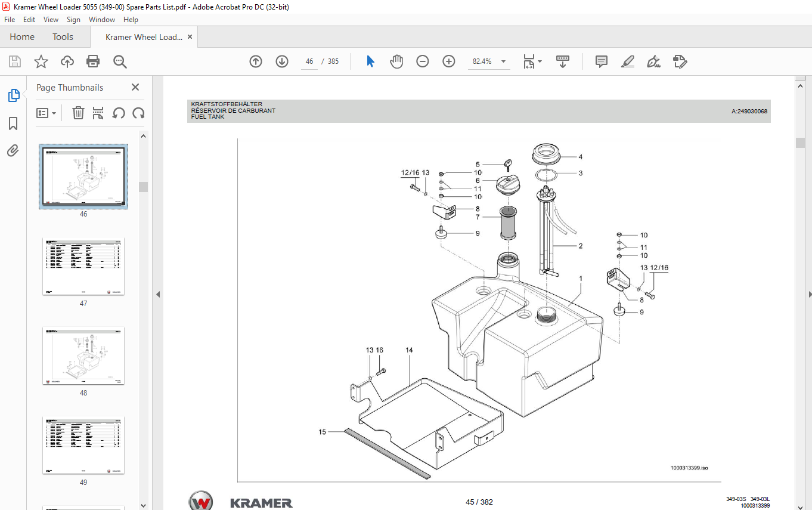
Task: Click part number 15 label in diagram
Action: point(322,432)
